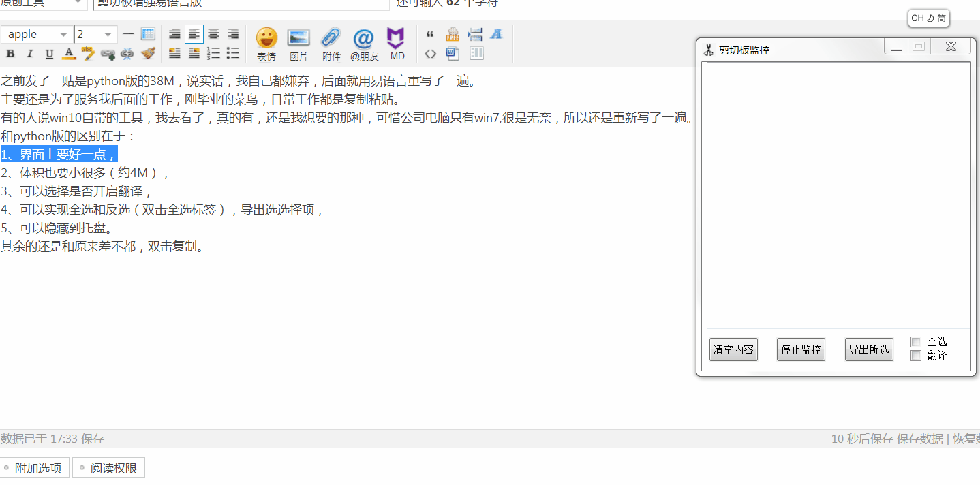Click the 恢复数据 link at right edge
Viewport: 980px width, 485px height.
(x=966, y=439)
